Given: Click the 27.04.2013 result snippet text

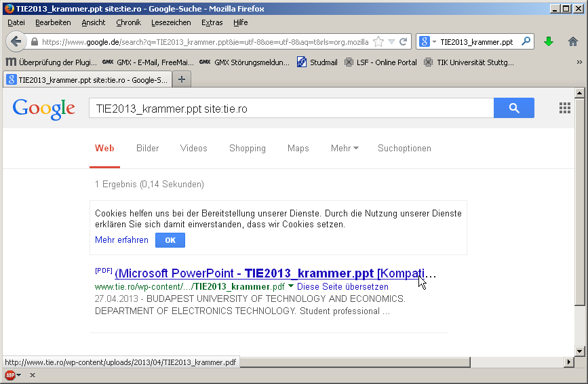Looking at the screenshot, I should coord(250,305).
